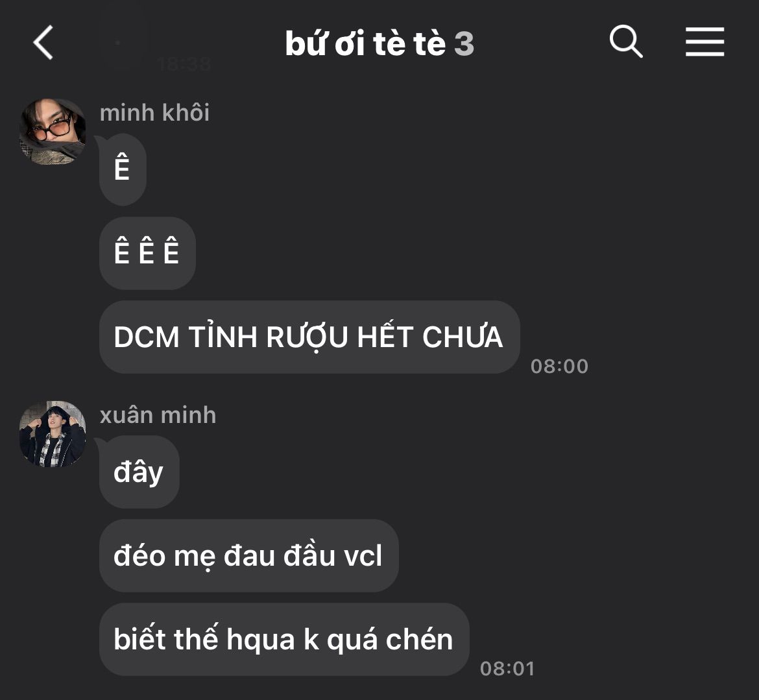Open the hamburger menu icon
Image resolution: width=759 pixels, height=700 pixels.
705,42
